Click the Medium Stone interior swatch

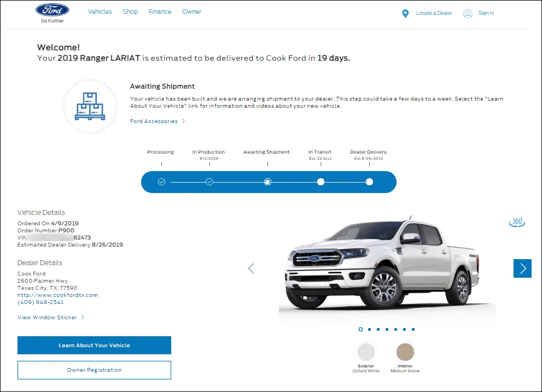[405, 352]
